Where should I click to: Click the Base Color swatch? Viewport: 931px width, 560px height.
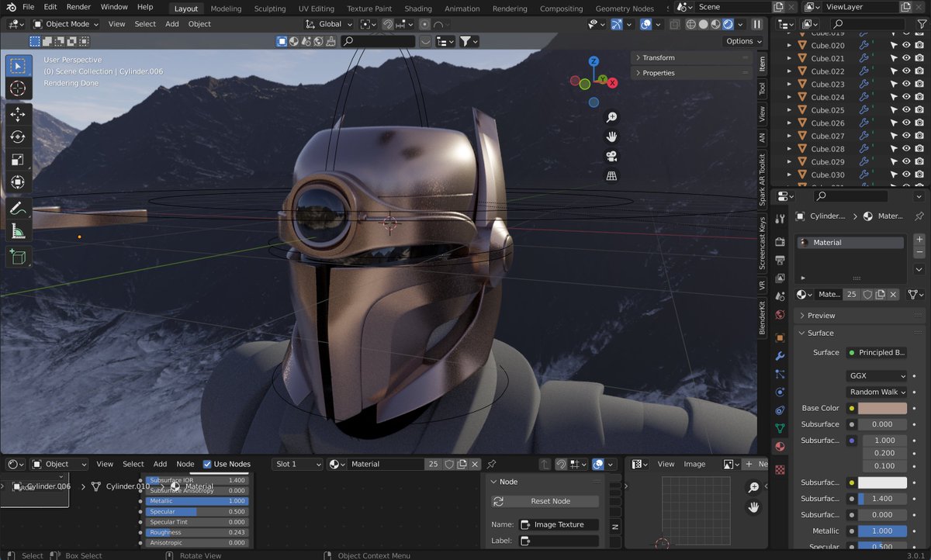pos(882,408)
